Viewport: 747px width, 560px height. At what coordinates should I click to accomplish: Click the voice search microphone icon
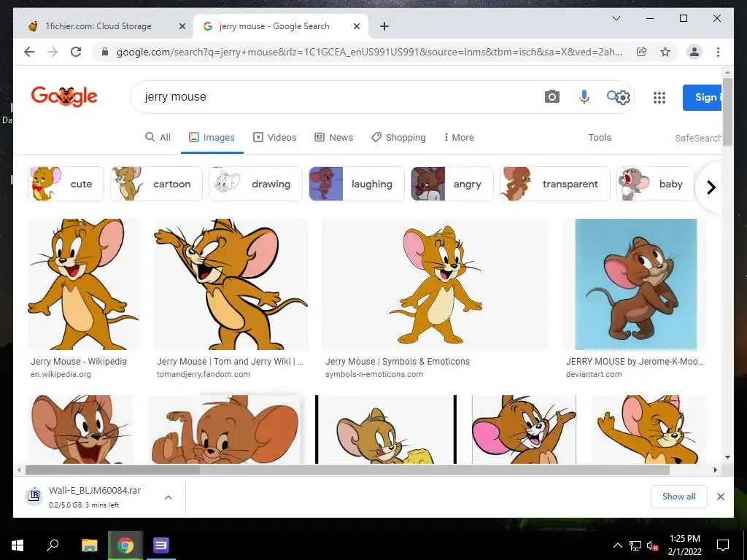click(x=584, y=97)
